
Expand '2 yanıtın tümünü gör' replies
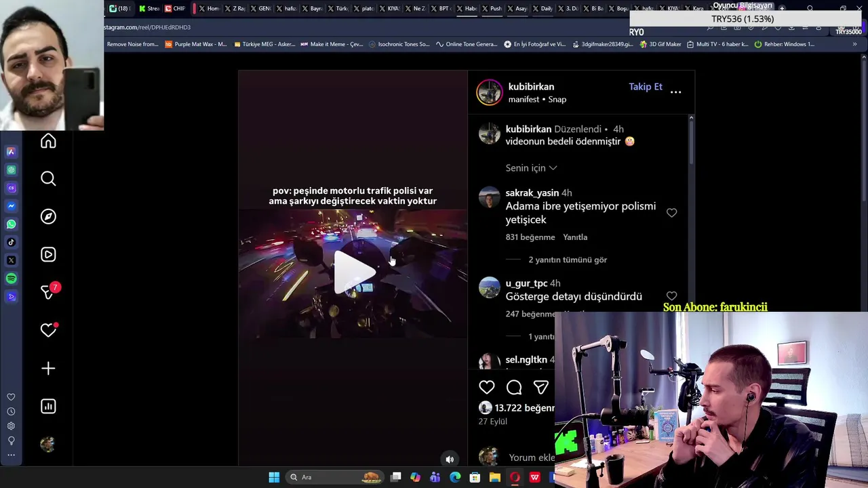coord(568,260)
